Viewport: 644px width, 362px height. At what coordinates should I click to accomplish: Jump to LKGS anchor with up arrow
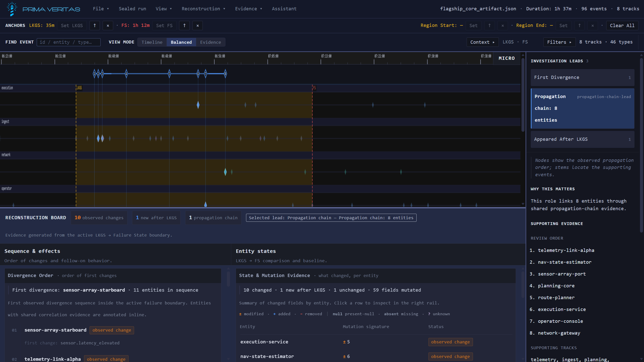point(95,25)
